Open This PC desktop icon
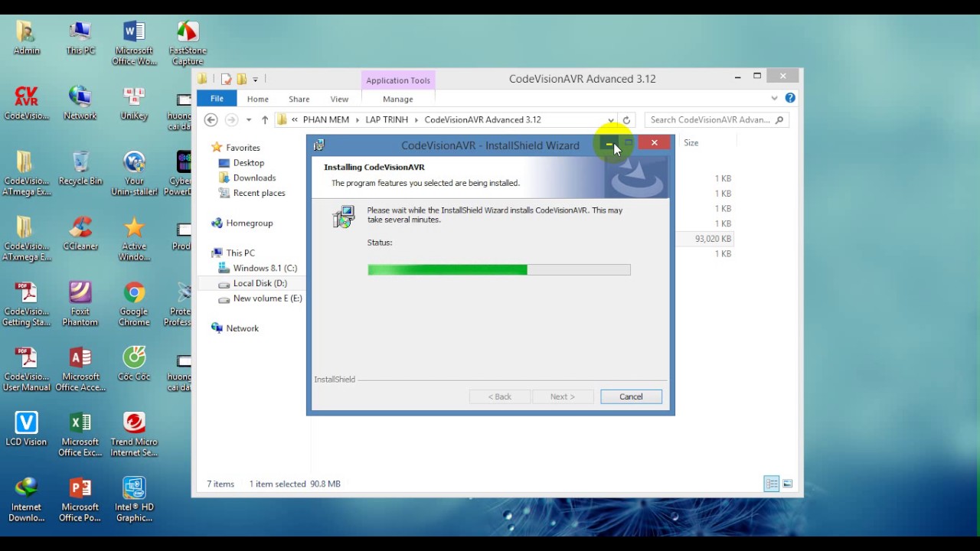980x551 pixels. click(80, 37)
